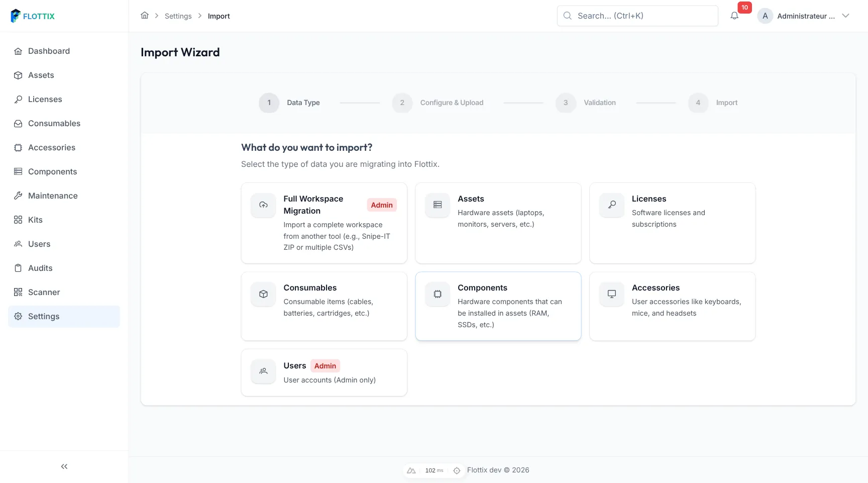The image size is (868, 483).
Task: Click 'User accounts (Admin only)' text
Action: click(330, 380)
